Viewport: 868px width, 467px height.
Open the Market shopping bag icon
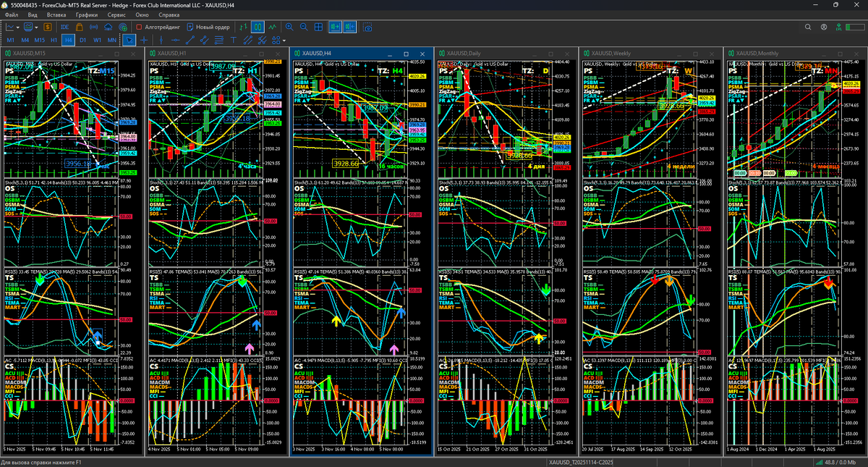coord(80,27)
